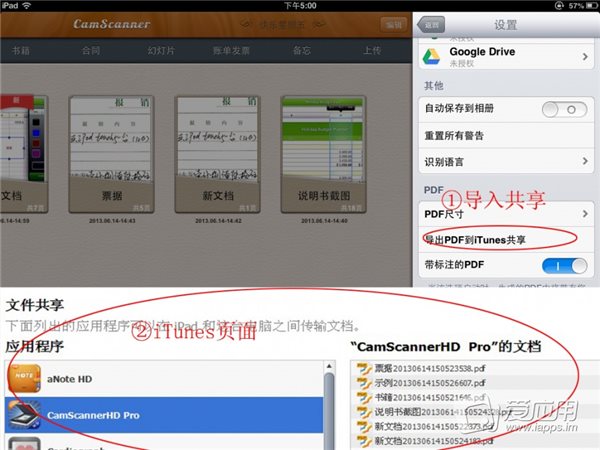Screen dimensions: 600x450
Task: Select CamScannerHD Pro in app list
Action: 164,415
